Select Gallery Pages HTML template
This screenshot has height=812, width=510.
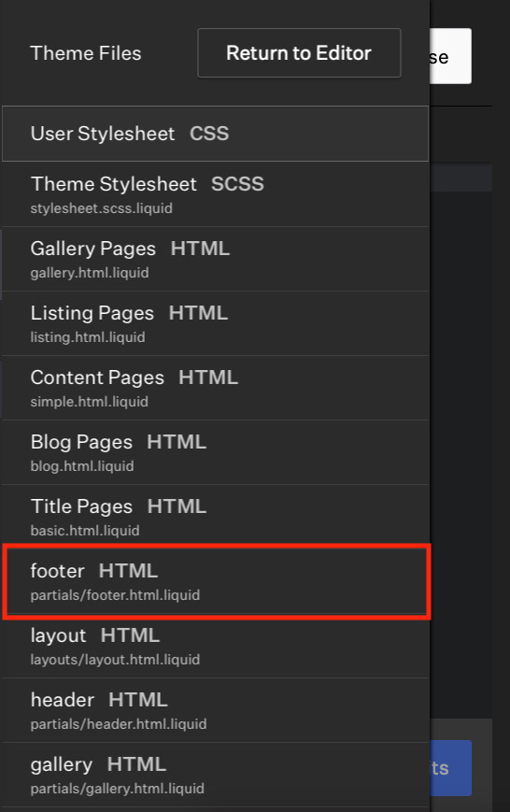pyautogui.click(x=216, y=259)
